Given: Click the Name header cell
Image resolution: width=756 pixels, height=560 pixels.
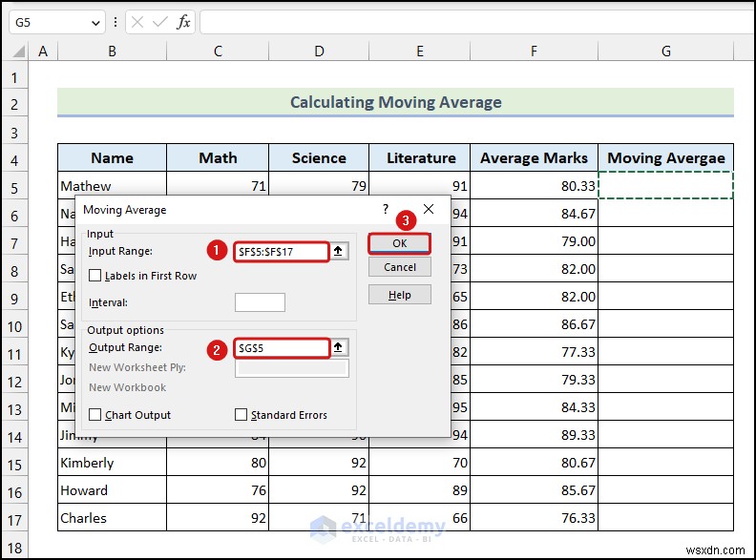Looking at the screenshot, I should 112,157.
